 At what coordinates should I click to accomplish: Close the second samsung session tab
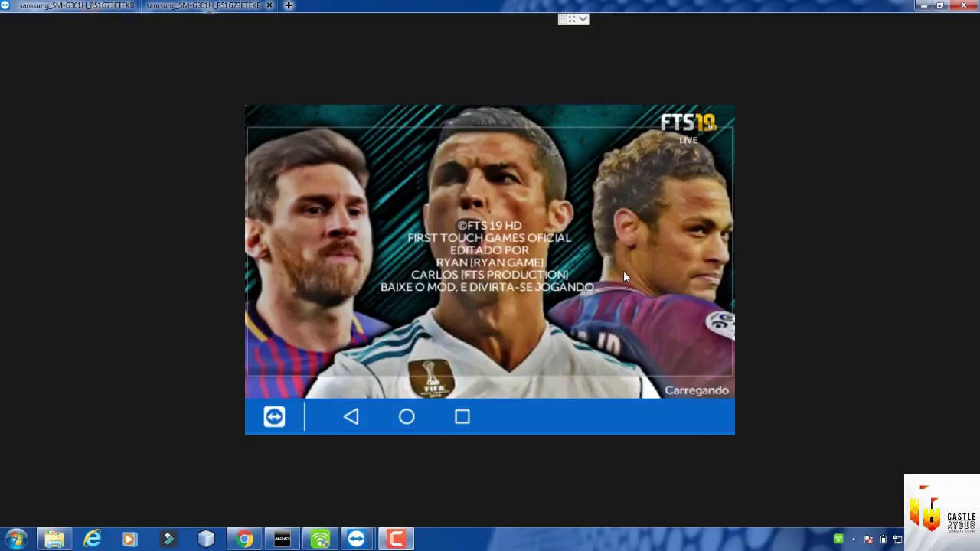click(269, 5)
